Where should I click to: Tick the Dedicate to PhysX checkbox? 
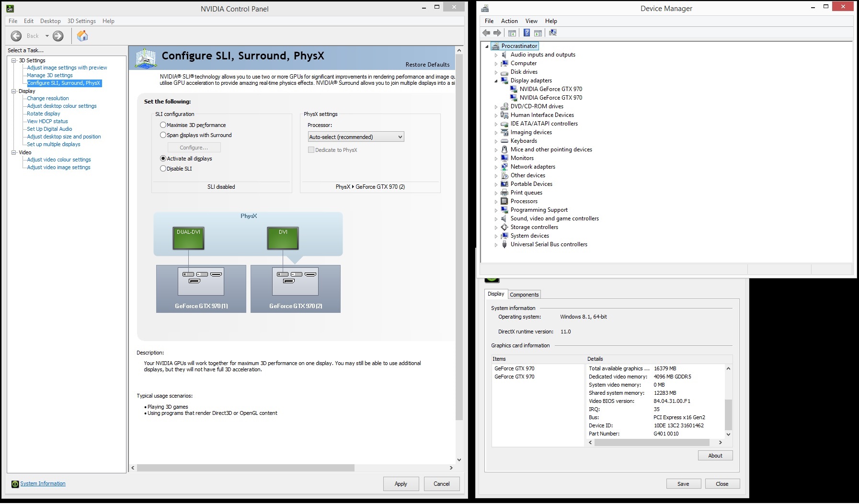coord(311,150)
